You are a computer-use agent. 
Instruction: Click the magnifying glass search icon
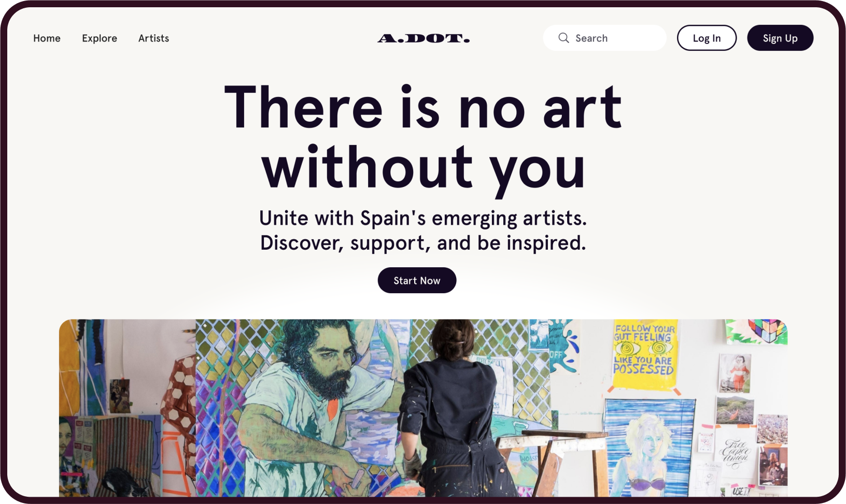point(563,38)
